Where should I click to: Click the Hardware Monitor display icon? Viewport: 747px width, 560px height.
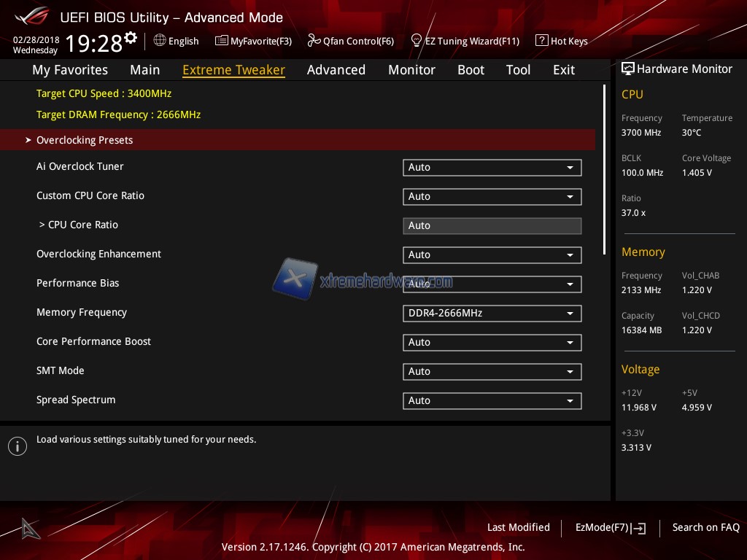click(x=627, y=69)
